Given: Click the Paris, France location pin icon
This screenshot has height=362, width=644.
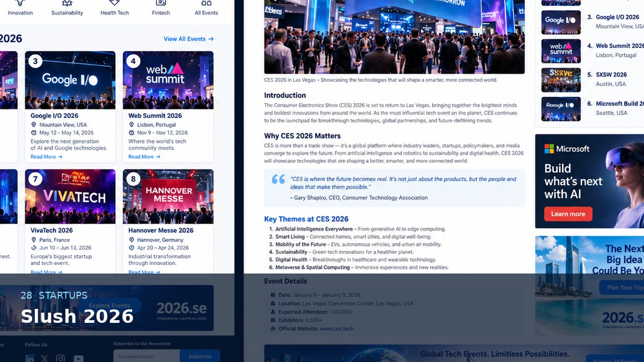Looking at the screenshot, I should click(x=34, y=240).
